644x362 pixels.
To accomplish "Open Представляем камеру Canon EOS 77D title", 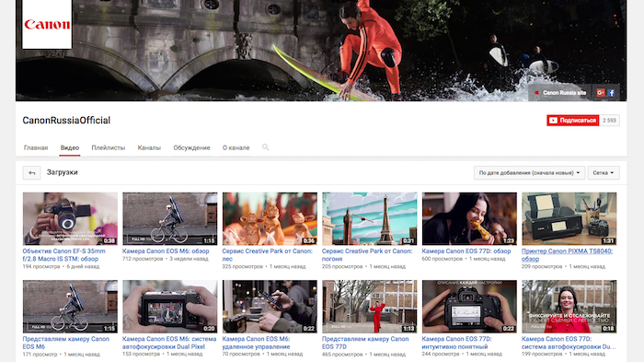I will click(x=365, y=343).
